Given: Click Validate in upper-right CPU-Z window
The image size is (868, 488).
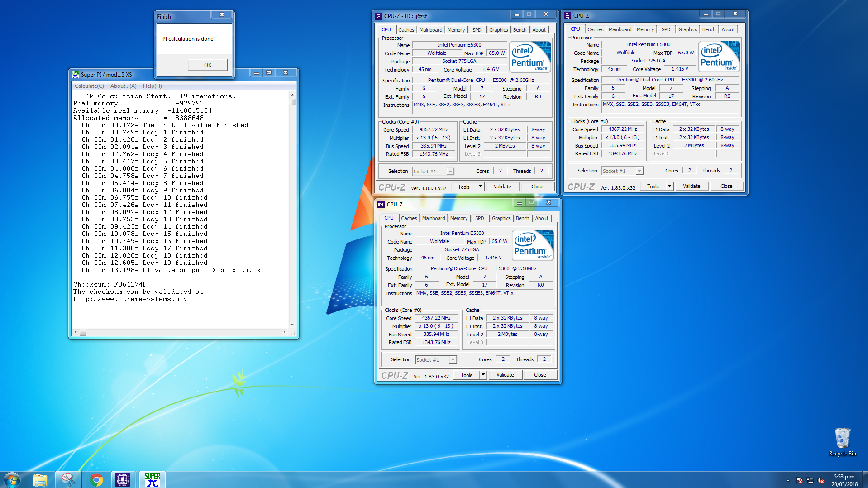Looking at the screenshot, I should click(x=692, y=186).
